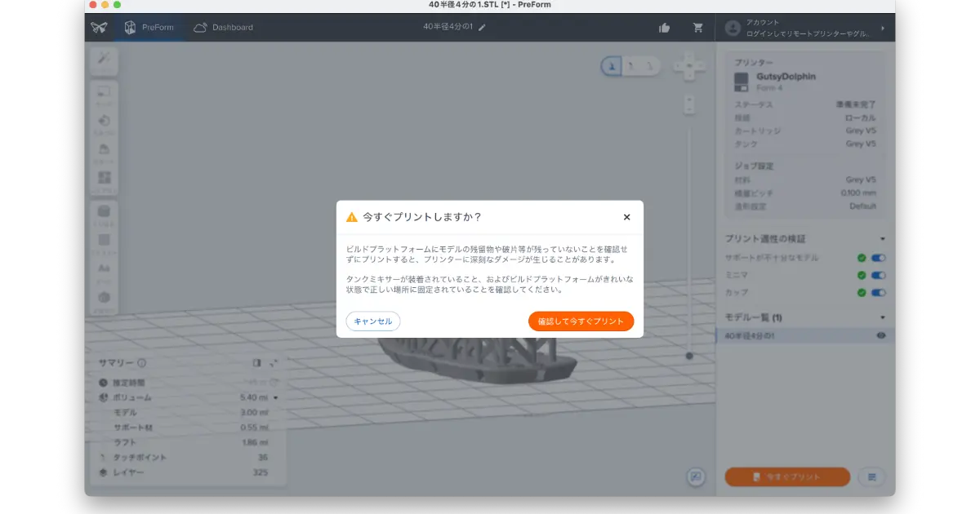Click the キャンセル button
This screenshot has height=514, width=980.
coord(373,321)
